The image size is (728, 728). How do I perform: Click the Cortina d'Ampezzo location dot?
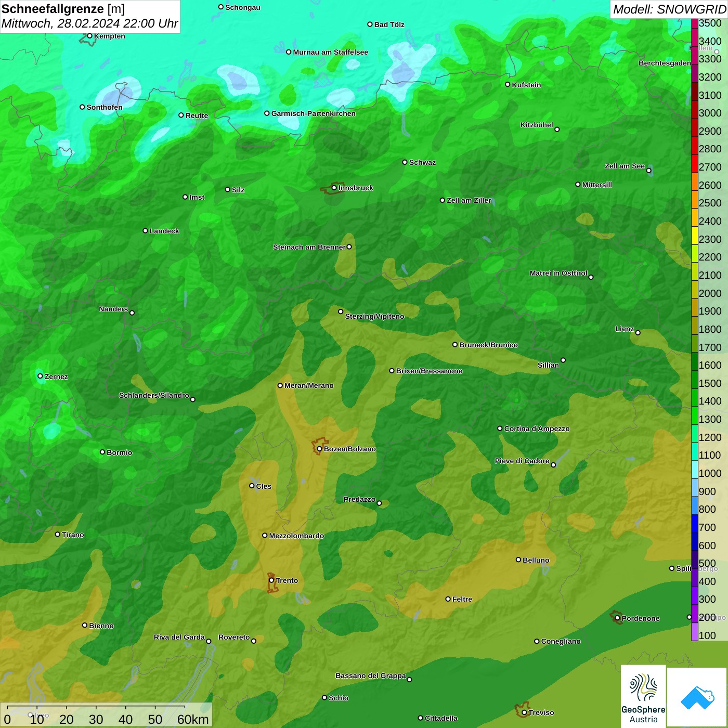pyautogui.click(x=500, y=428)
